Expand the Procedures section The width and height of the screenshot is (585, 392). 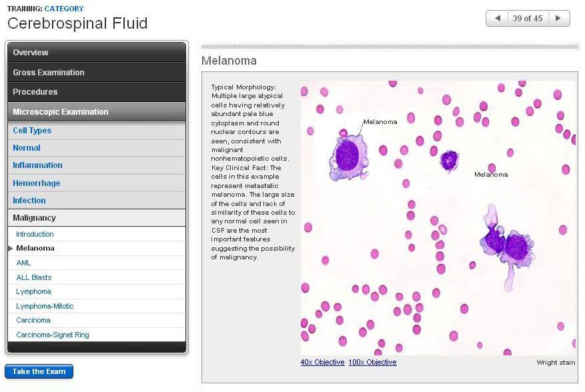pos(97,92)
